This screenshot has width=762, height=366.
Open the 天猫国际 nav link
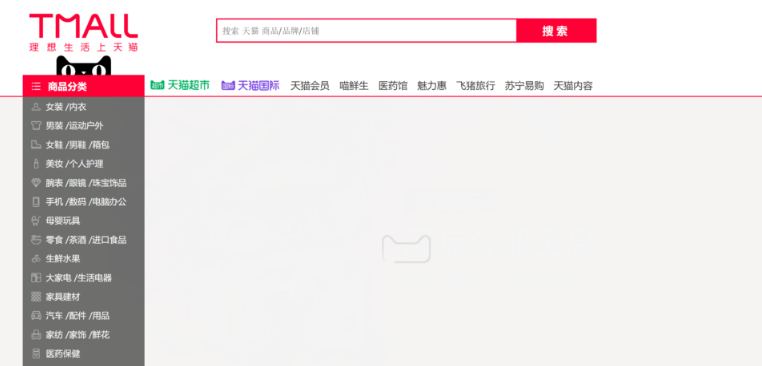pos(259,86)
